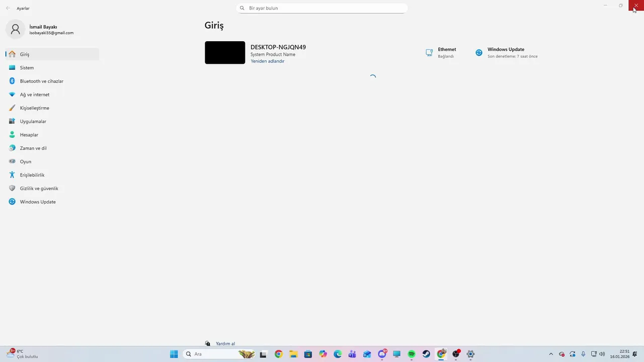Select Windows Update in the sidebar

[x=52, y=202]
